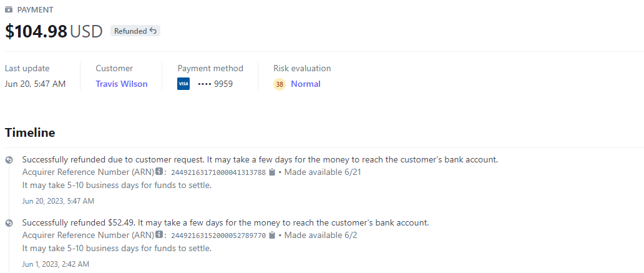Click the PAYMENT icon at the top

[9, 10]
